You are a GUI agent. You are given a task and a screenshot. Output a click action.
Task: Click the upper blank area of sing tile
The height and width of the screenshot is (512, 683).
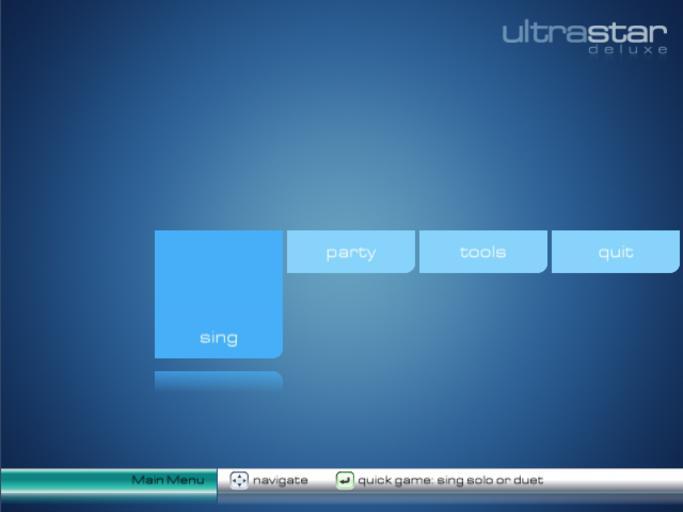pyautogui.click(x=218, y=265)
